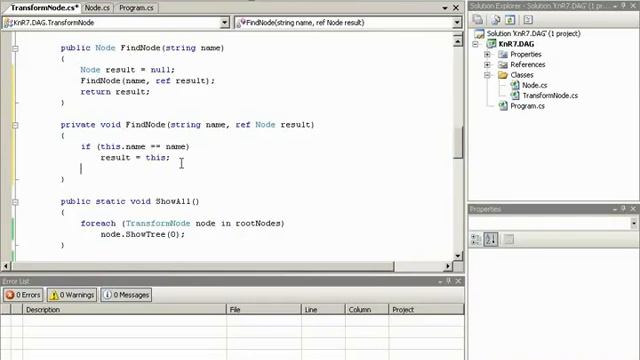Viewport: 640px width, 360px height.
Task: Open the Program.cs editor tab
Action: coord(136,8)
